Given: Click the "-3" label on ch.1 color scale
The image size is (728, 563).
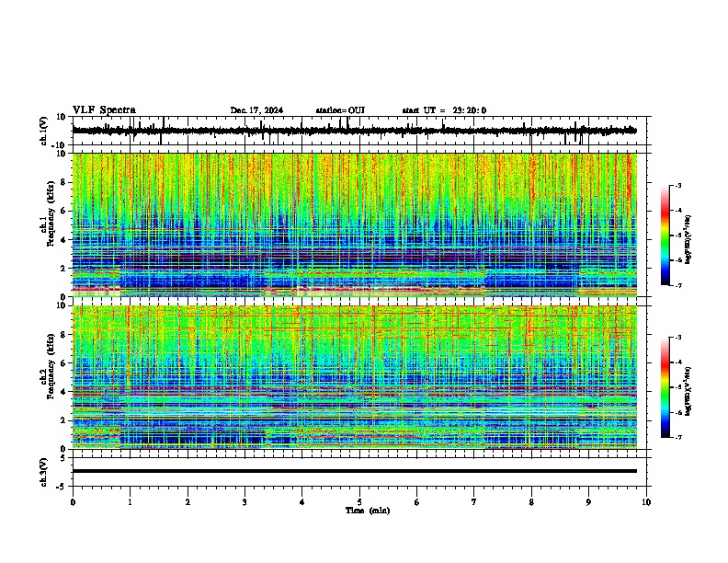Looking at the screenshot, I should 677,186.
